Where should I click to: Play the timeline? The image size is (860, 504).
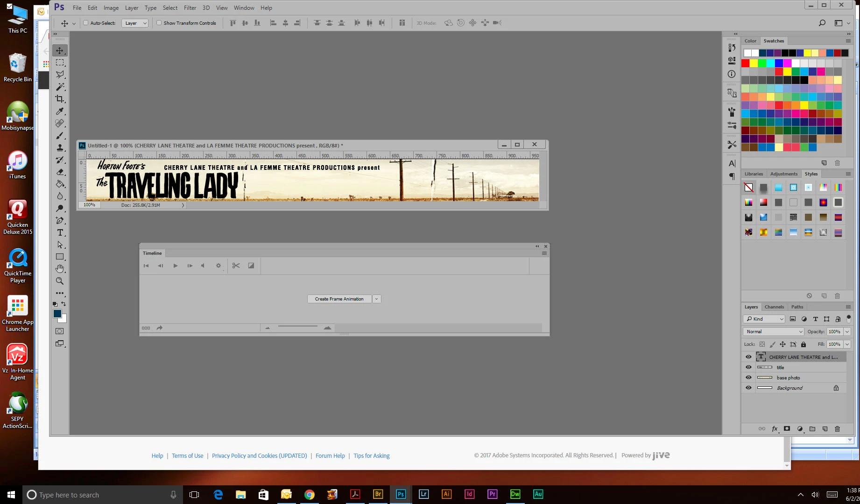(x=176, y=266)
